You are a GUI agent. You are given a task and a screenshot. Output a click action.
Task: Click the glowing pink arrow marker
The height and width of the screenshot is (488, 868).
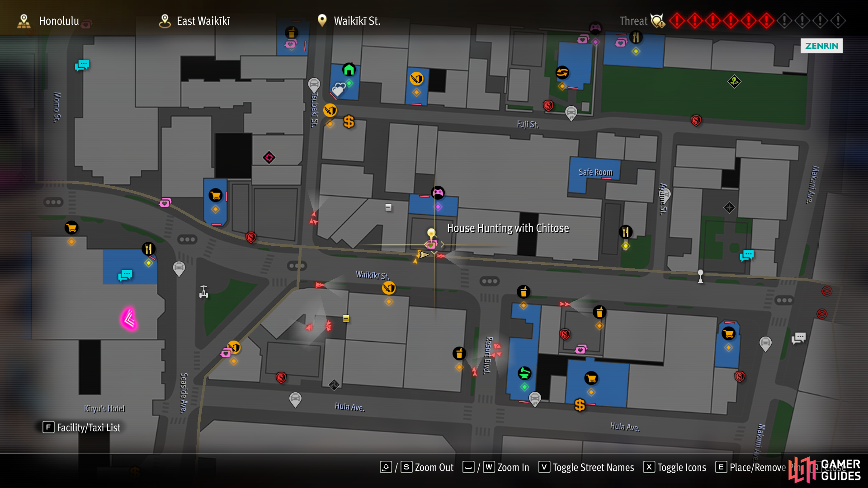click(129, 319)
